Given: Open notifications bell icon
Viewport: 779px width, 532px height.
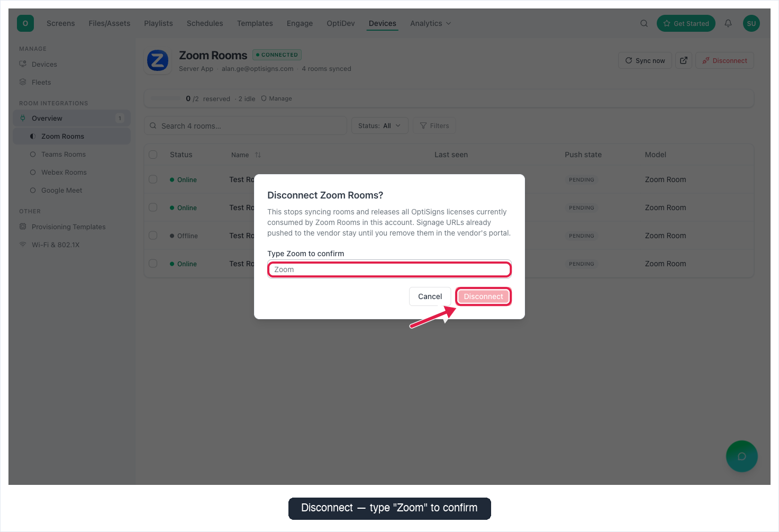Looking at the screenshot, I should [728, 23].
